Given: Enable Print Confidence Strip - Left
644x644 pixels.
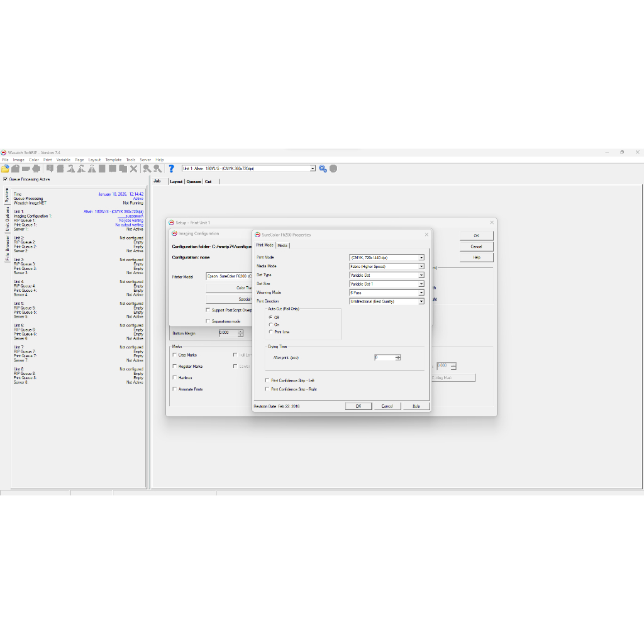Looking at the screenshot, I should click(267, 380).
